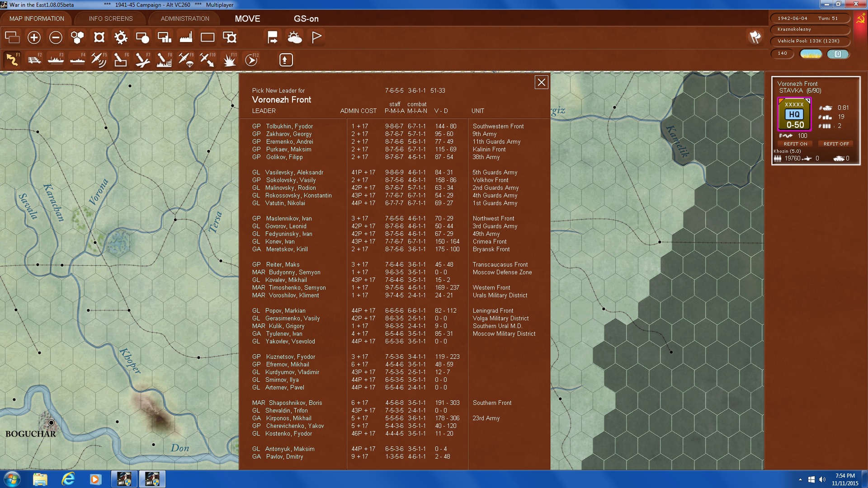Toggle the hex grid display icon
The height and width of the screenshot is (488, 868).
(77, 38)
